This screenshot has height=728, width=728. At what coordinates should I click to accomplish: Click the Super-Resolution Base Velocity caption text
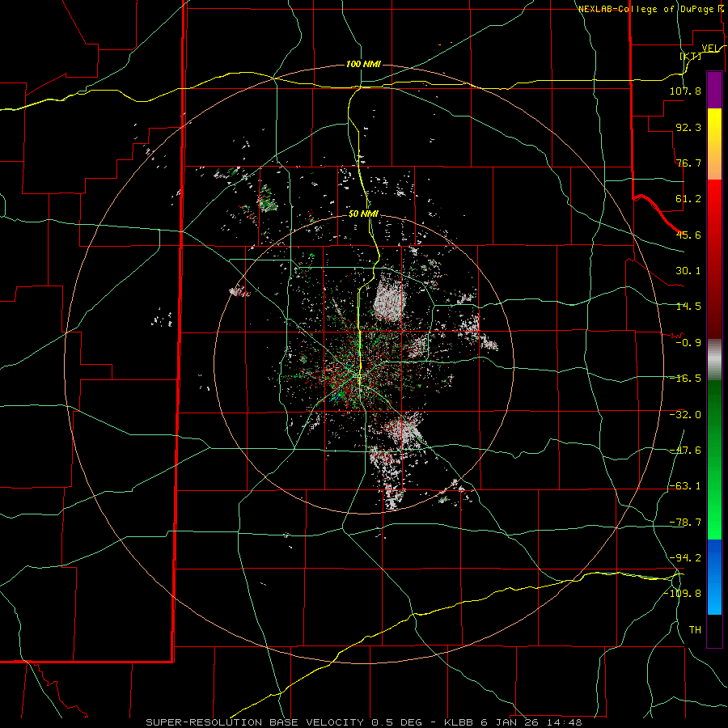[363, 722]
